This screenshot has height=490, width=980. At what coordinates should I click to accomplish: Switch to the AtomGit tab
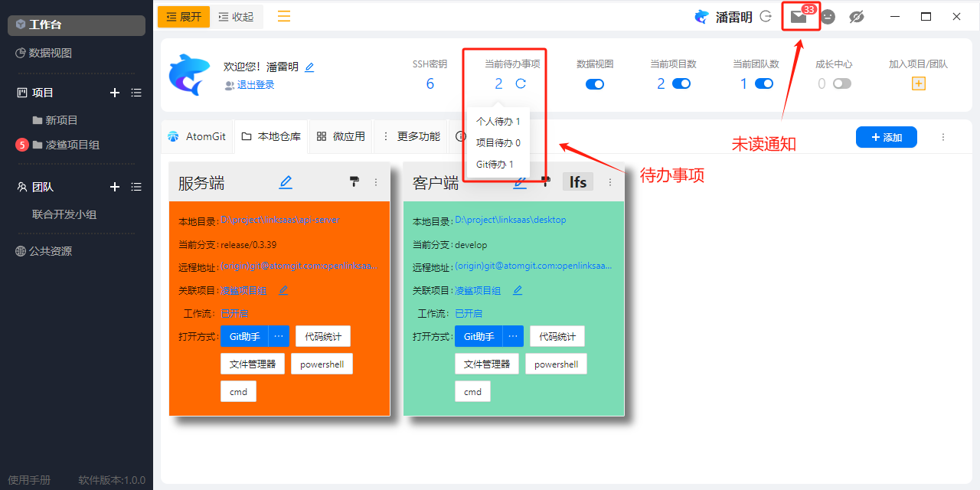[x=197, y=136]
